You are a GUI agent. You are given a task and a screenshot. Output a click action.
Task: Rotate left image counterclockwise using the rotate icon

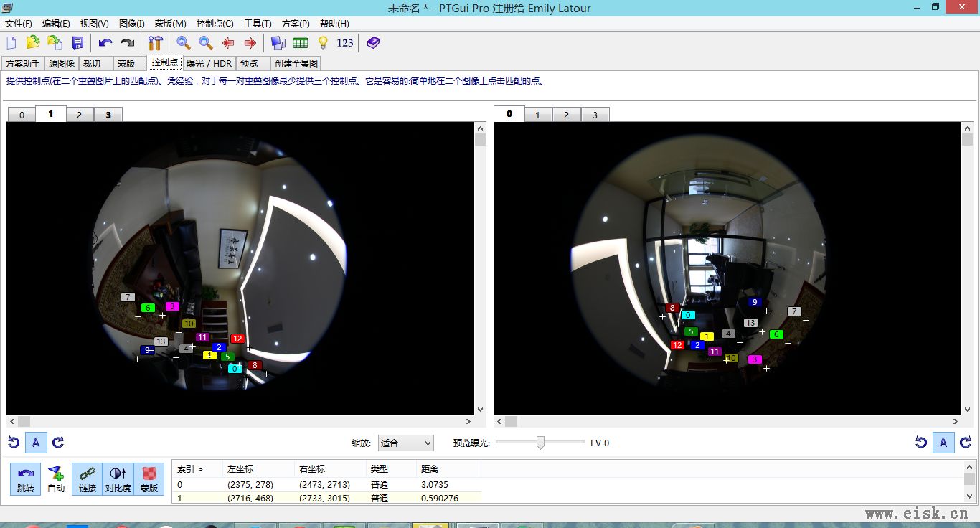(x=14, y=443)
